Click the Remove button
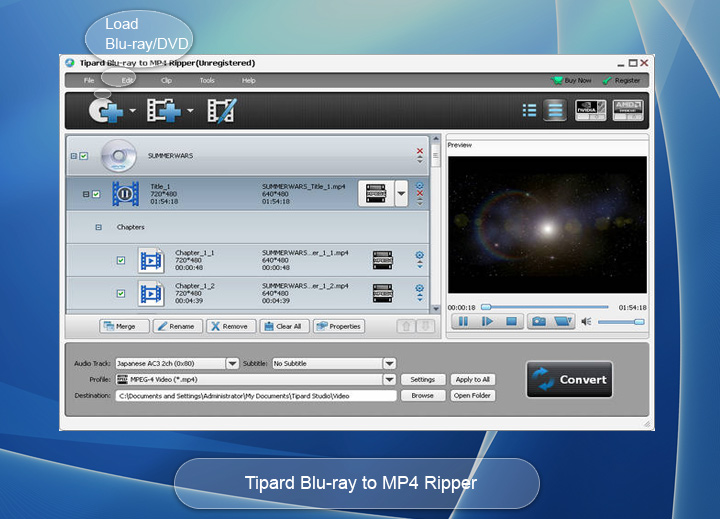 click(x=231, y=326)
